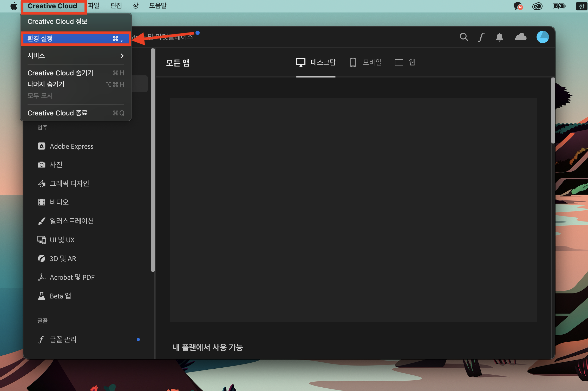
Task: Switch to the 모바일 tab
Action: (366, 62)
